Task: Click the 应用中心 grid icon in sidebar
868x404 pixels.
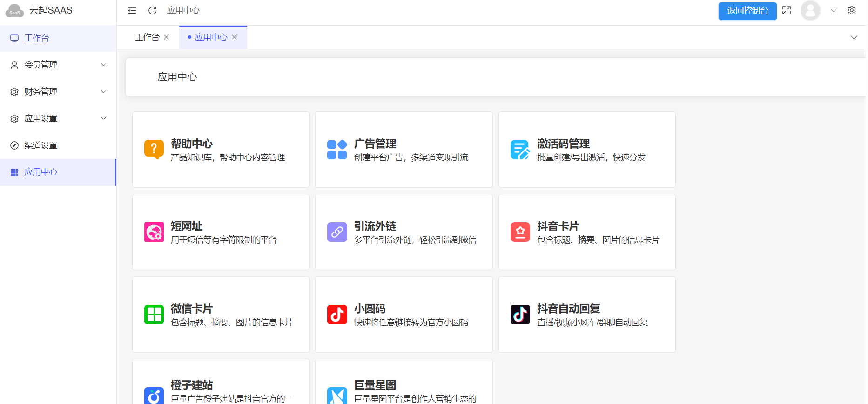Action: [14, 172]
